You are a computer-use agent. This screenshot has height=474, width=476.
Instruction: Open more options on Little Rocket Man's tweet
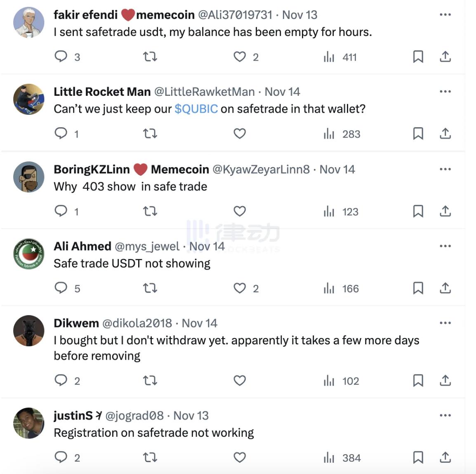445,91
